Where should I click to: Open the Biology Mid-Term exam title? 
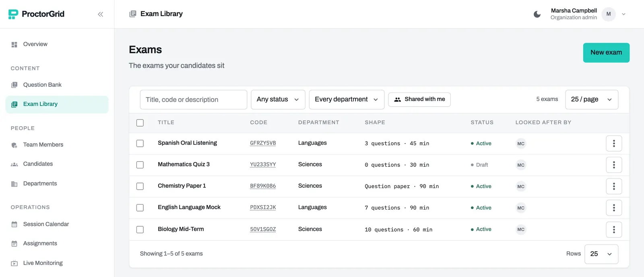[181, 229]
